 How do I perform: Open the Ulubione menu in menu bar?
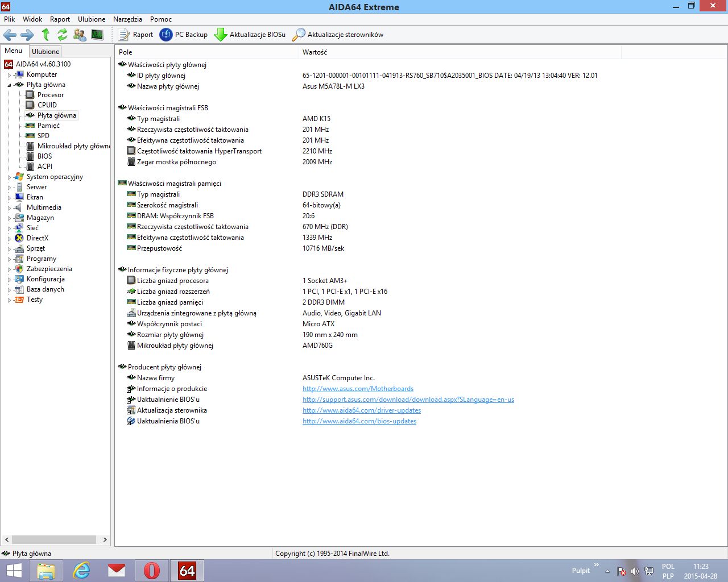click(x=92, y=19)
